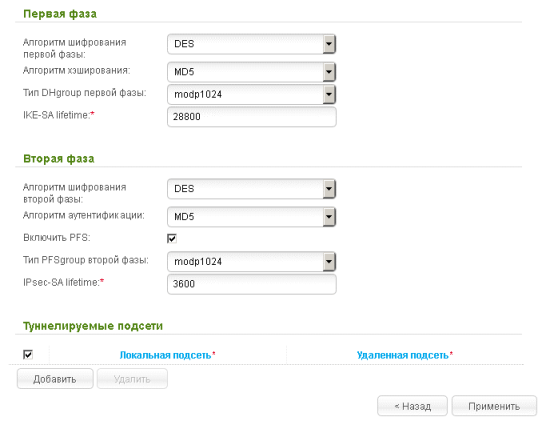This screenshot has height=421, width=542.
Task: Toggle the select-all checkbox in subnets table
Action: [x=28, y=355]
